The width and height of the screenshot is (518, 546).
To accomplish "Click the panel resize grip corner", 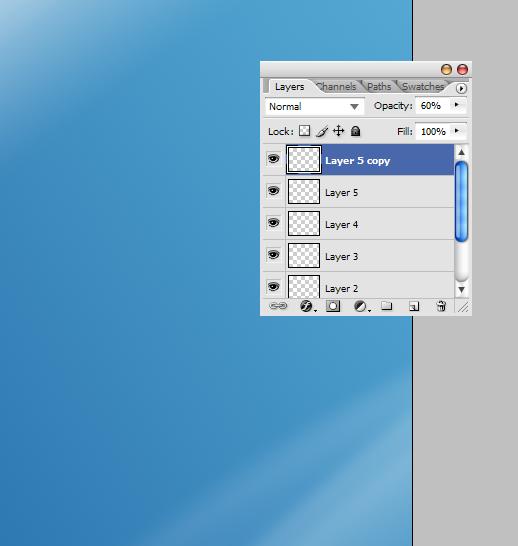I will 463,307.
